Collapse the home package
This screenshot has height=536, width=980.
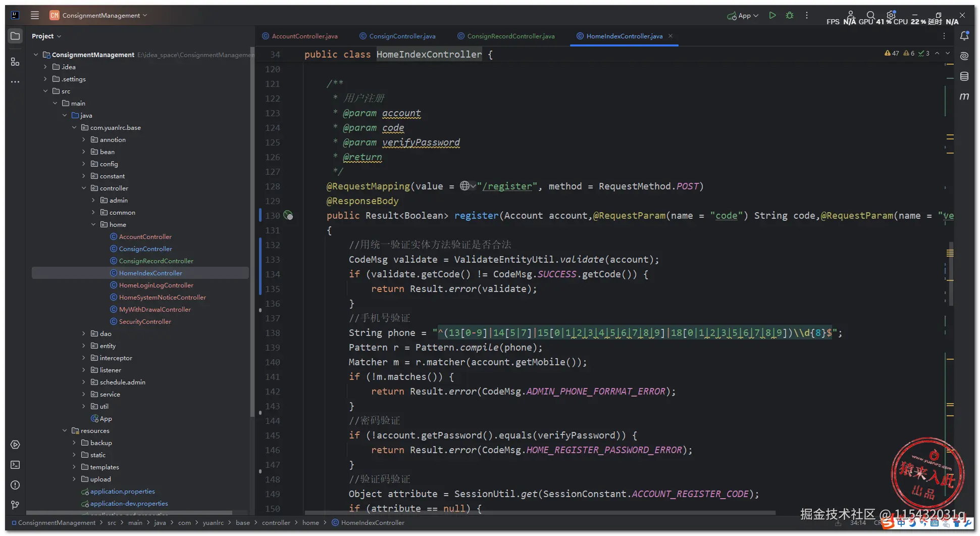point(93,224)
